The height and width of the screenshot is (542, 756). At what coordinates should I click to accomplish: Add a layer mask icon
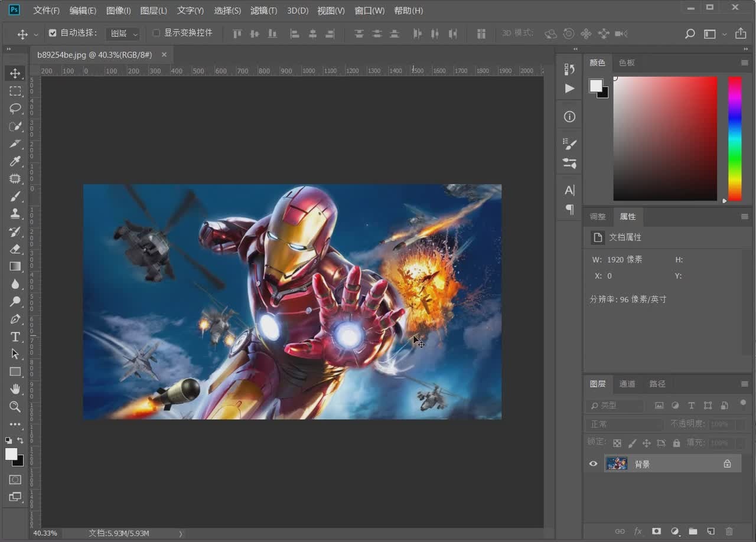pos(656,531)
